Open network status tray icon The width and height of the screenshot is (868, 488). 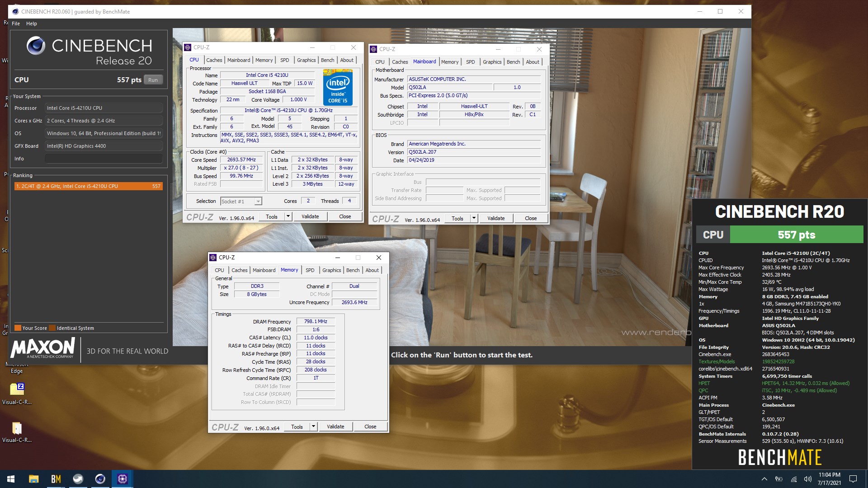point(794,479)
